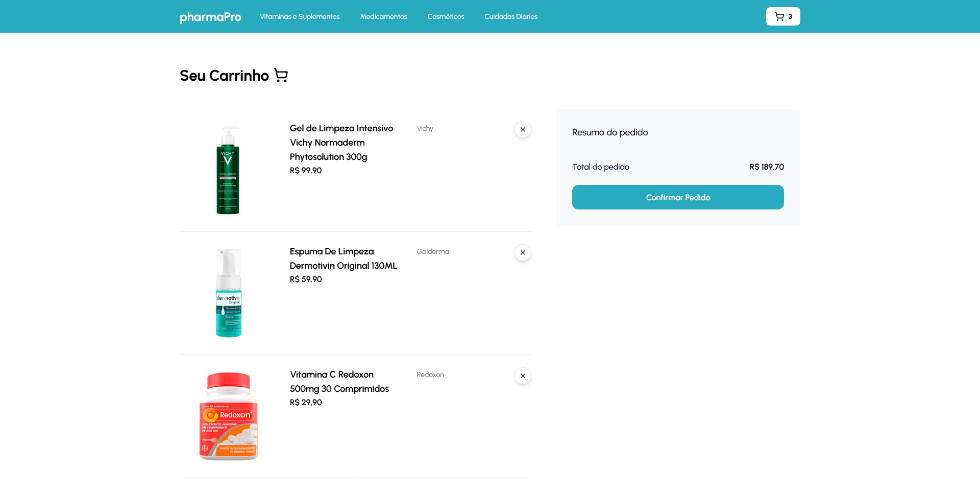Select the price R$ 29,90
The image size is (980, 494).
click(x=306, y=403)
